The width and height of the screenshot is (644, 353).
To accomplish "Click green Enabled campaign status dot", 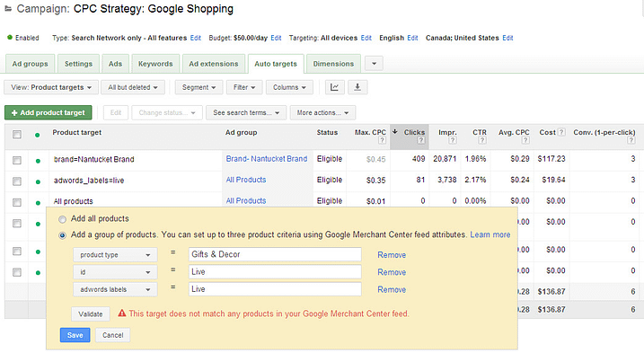I will pos(10,38).
